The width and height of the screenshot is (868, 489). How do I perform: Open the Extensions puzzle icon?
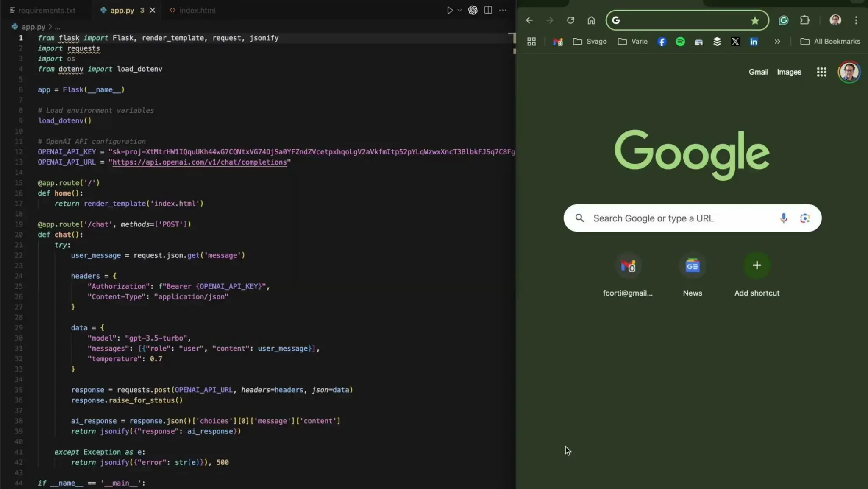[x=804, y=20]
